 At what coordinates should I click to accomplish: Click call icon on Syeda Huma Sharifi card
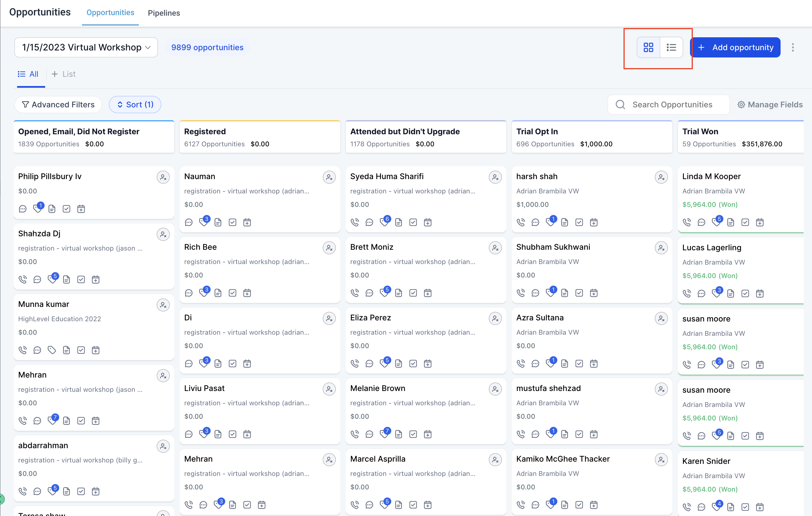pos(355,223)
